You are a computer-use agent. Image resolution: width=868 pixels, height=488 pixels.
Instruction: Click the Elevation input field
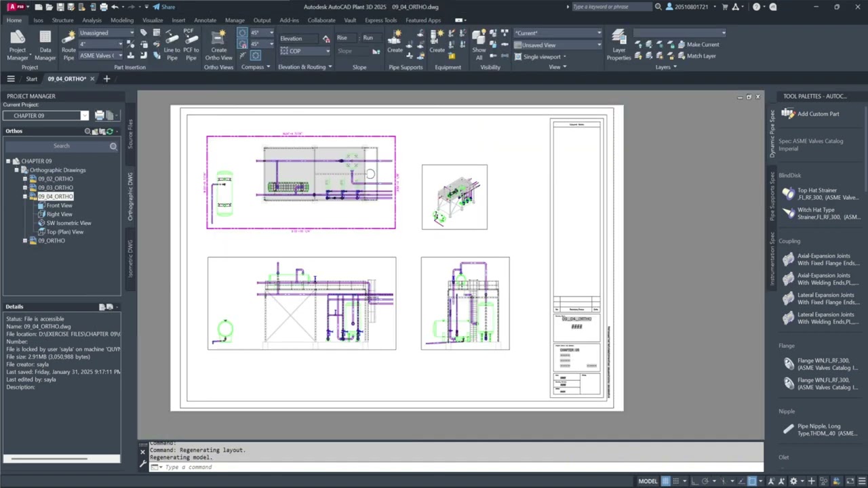click(299, 38)
